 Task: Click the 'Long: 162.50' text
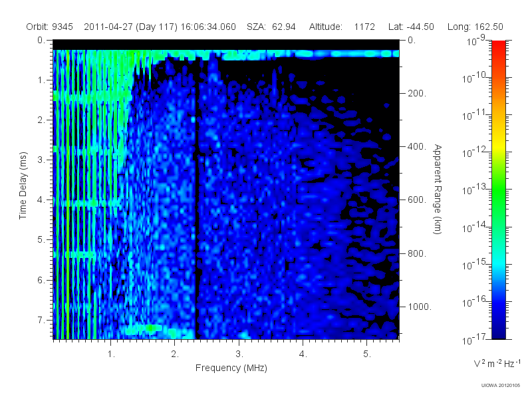pyautogui.click(x=475, y=27)
